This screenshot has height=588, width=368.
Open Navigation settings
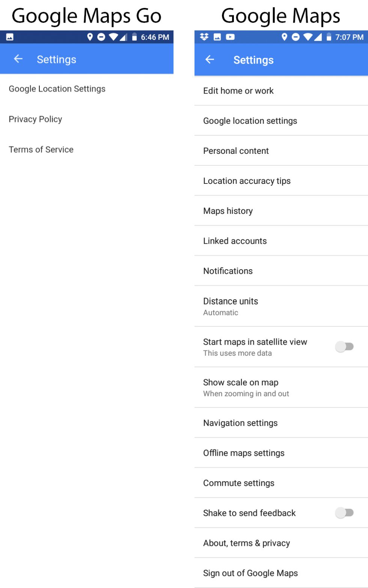pyautogui.click(x=240, y=423)
